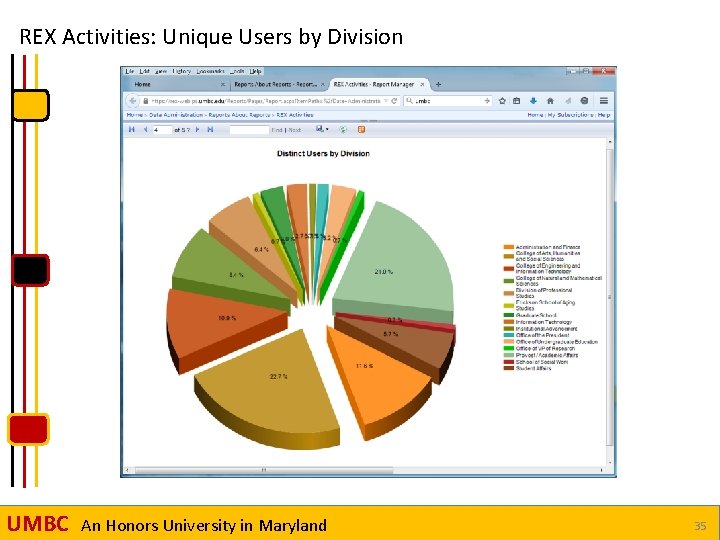Click the search magnifier icon

[409, 101]
